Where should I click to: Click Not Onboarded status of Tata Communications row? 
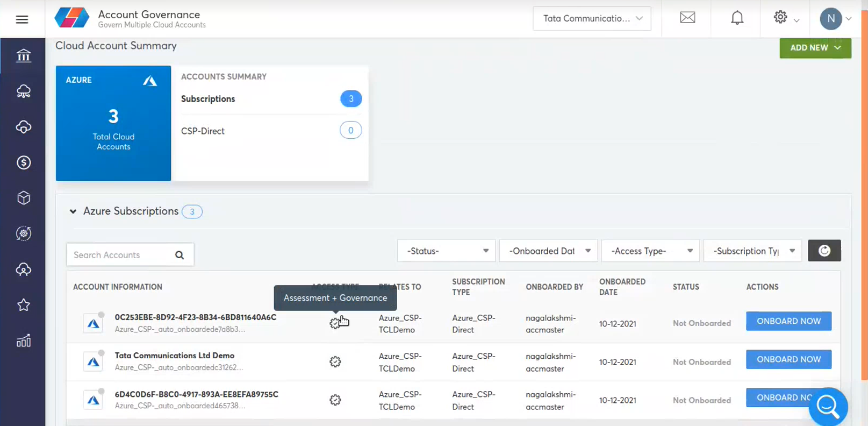[x=702, y=362]
